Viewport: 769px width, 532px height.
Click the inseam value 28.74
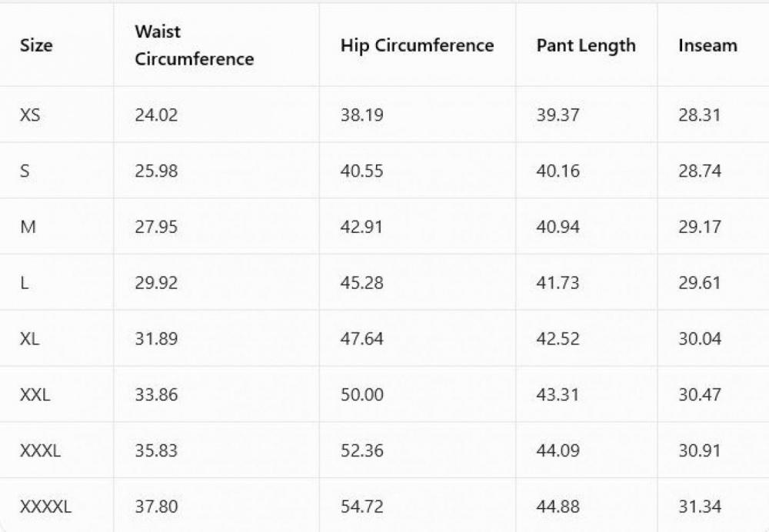699,171
